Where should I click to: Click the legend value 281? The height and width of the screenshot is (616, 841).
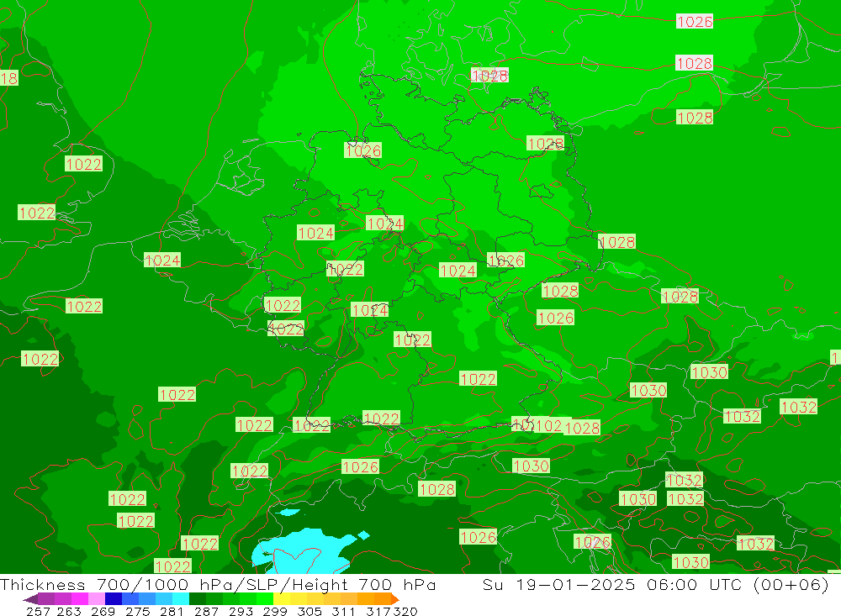tap(172, 611)
